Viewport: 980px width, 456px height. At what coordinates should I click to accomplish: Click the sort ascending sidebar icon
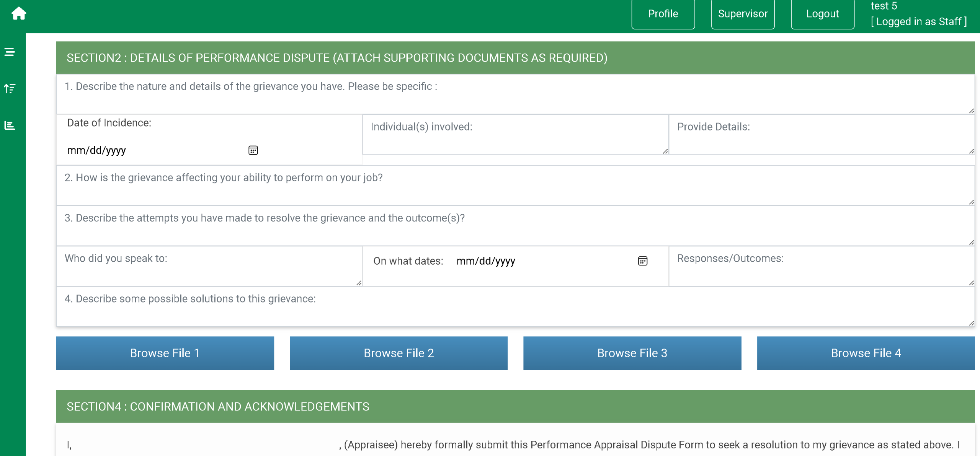(10, 89)
